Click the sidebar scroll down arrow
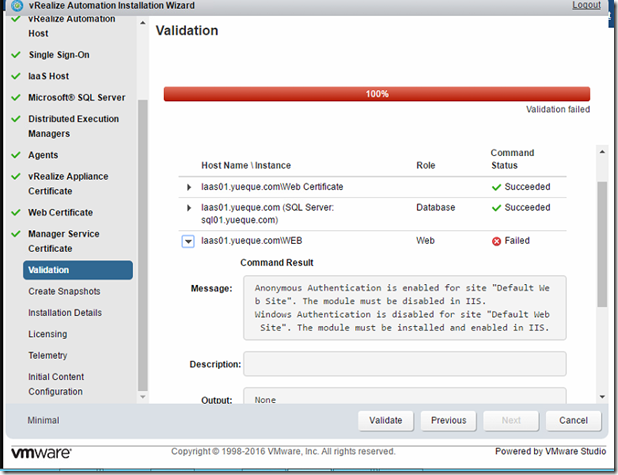618x475 pixels. (143, 397)
